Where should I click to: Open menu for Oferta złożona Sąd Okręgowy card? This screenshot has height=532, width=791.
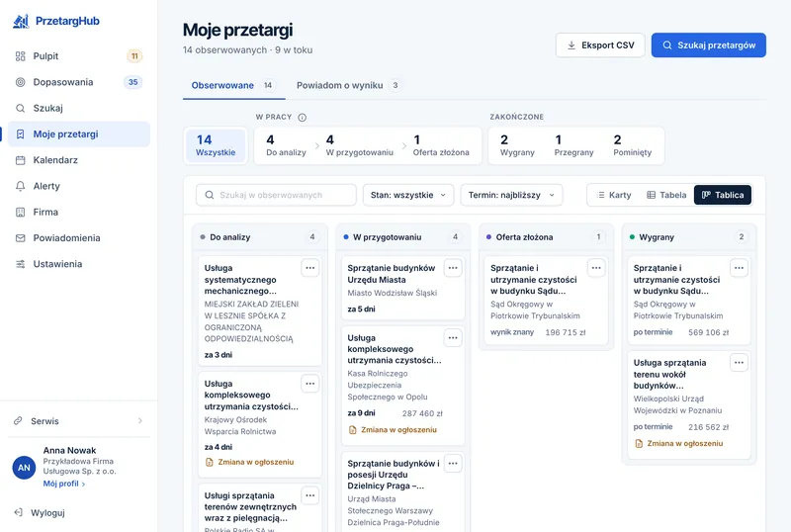[x=596, y=268]
